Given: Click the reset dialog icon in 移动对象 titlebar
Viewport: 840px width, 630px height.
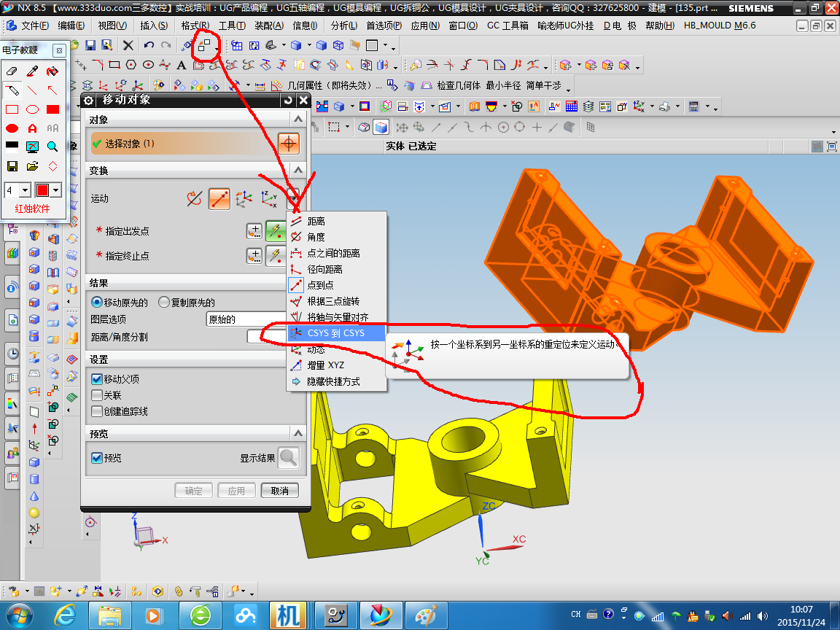Looking at the screenshot, I should click(288, 100).
